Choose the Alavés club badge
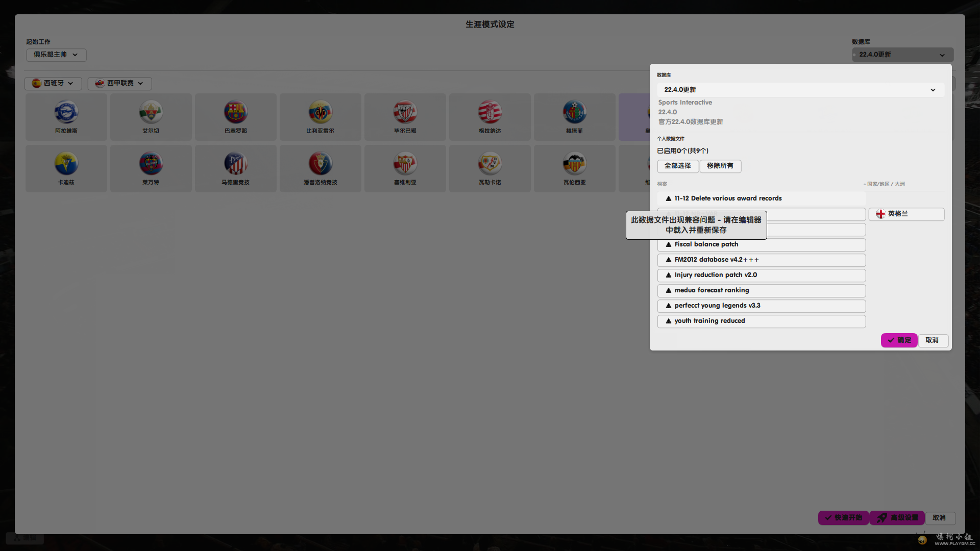The width and height of the screenshot is (980, 551). pos(66,112)
